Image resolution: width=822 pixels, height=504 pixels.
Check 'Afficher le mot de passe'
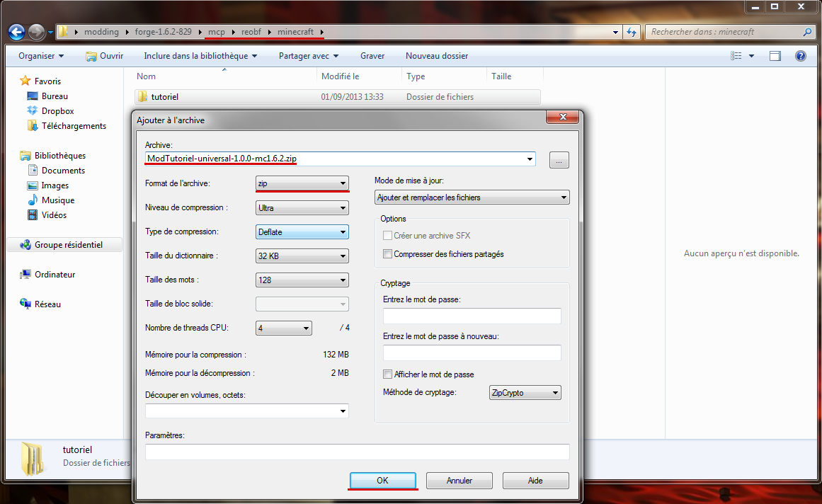(x=387, y=374)
